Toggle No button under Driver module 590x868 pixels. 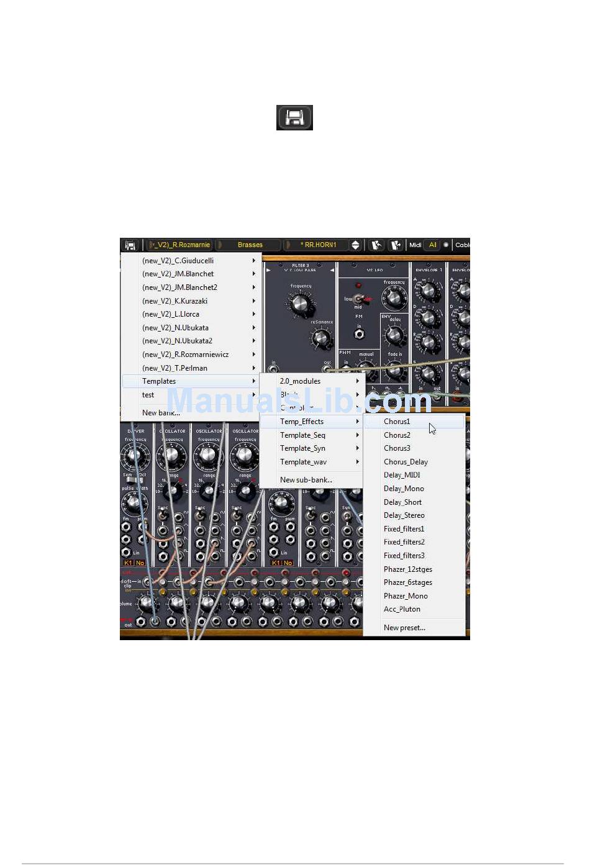[x=140, y=563]
